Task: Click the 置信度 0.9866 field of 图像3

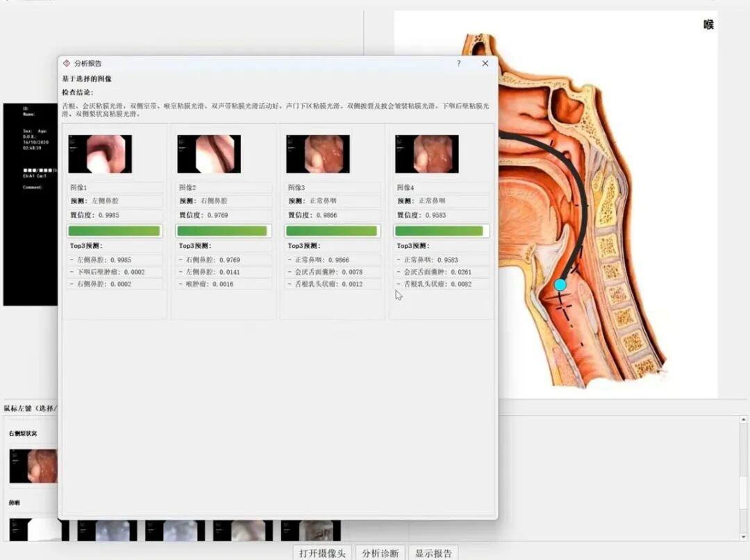Action: (333, 215)
